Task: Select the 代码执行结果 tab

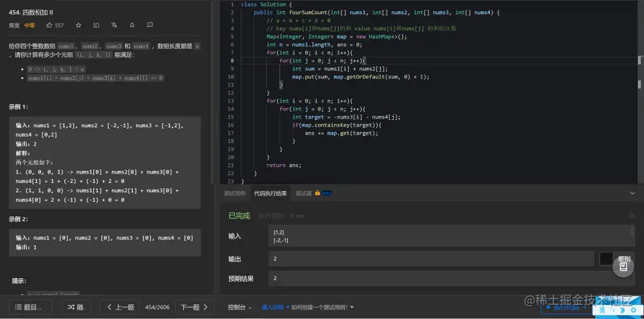Action: [x=270, y=194]
